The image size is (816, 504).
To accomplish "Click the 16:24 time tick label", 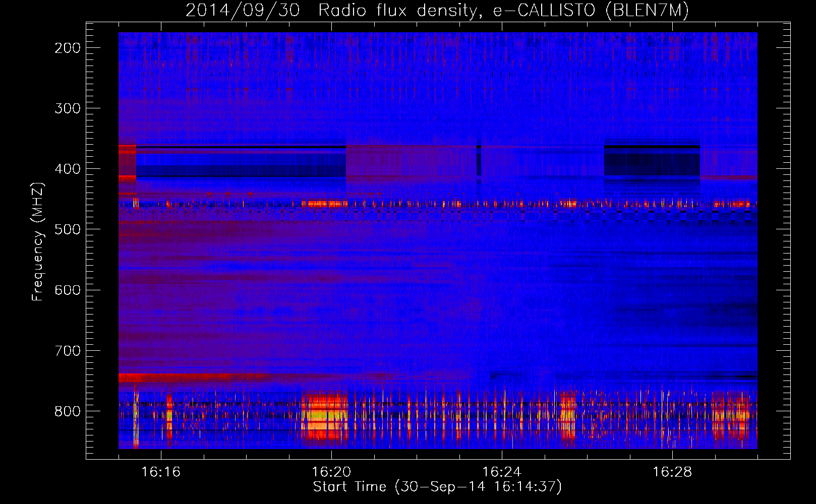I will [x=502, y=472].
